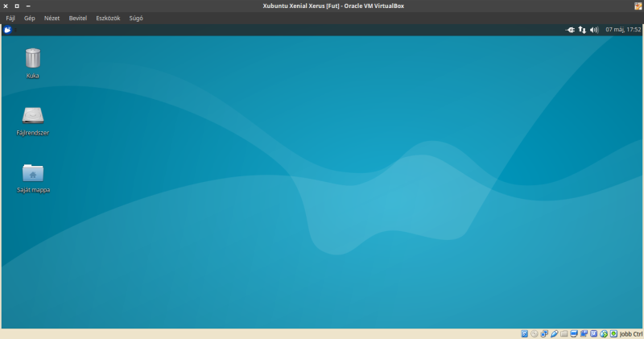Click the clock showing 07 máj, 17:52
Viewport: 644px width, 339px height.
(623, 30)
